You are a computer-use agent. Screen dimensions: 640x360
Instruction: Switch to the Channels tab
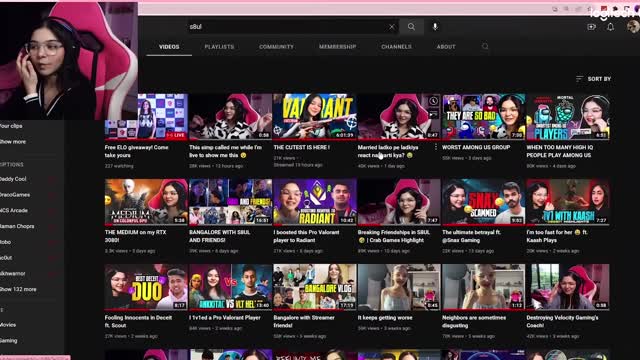(396, 47)
